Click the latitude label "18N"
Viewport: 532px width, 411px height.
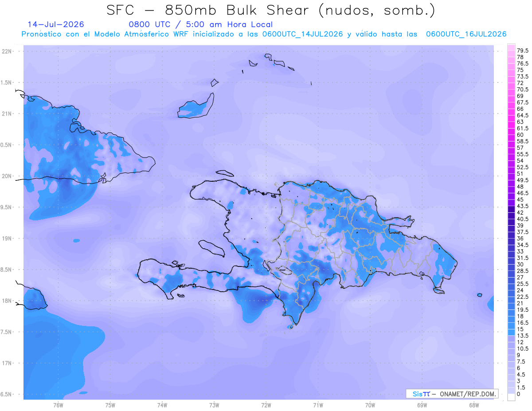[x=6, y=301]
